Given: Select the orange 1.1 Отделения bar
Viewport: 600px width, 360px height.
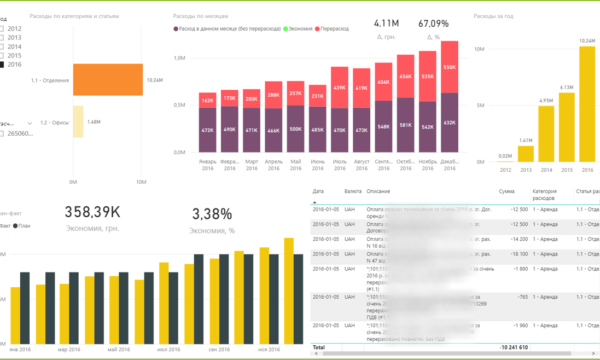Looking at the screenshot, I should coord(108,80).
